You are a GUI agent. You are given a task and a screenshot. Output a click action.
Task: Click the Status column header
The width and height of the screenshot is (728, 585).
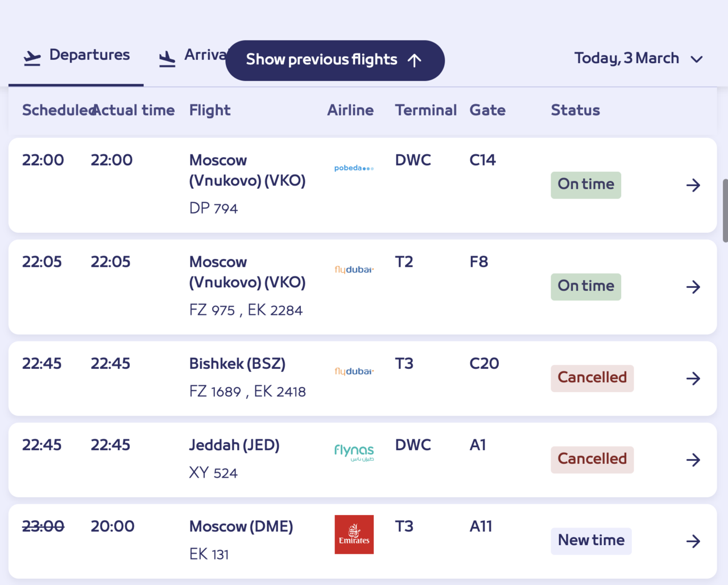(x=575, y=110)
